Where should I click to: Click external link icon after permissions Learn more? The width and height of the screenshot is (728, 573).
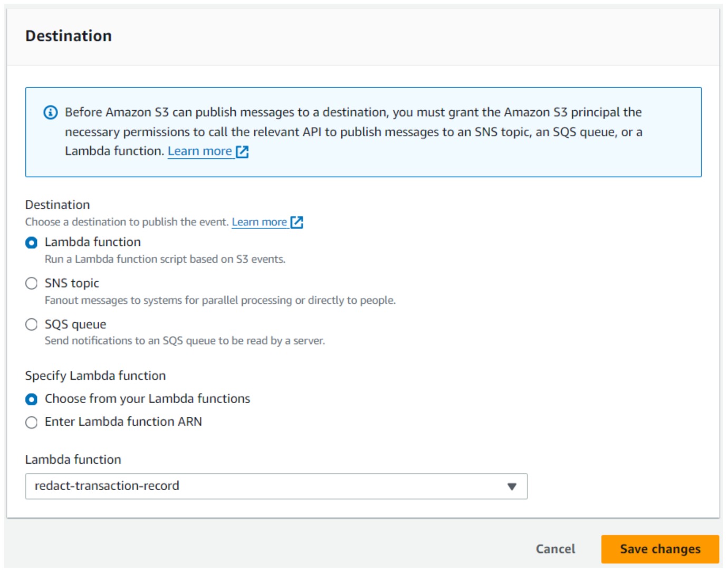[242, 152]
